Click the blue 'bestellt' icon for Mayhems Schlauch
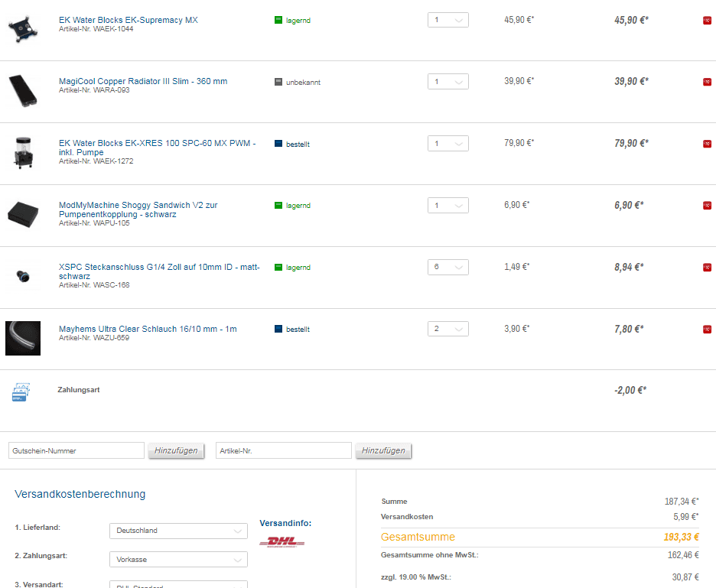The height and width of the screenshot is (588, 716). pyautogui.click(x=278, y=329)
